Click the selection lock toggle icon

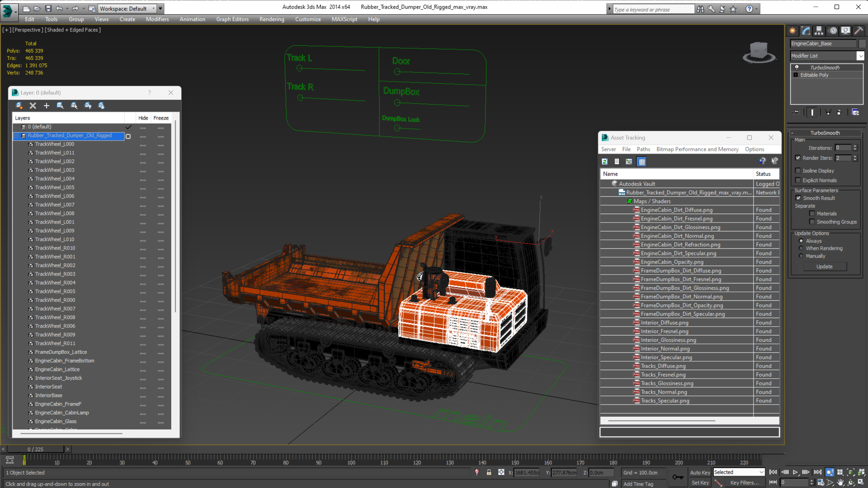coord(489,472)
